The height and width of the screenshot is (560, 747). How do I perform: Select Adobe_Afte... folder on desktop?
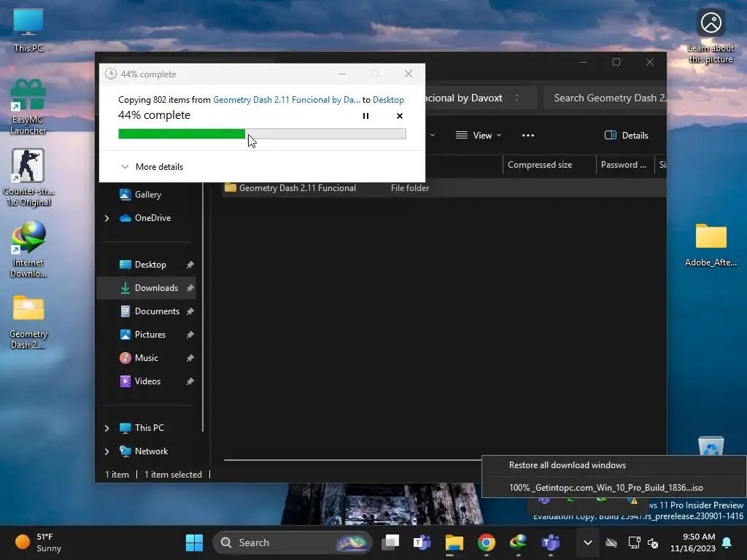point(711,245)
